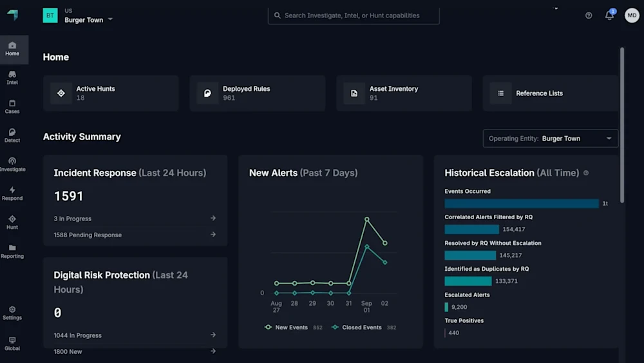Select the Respond lightning icon
The image size is (644, 363).
(x=12, y=193)
